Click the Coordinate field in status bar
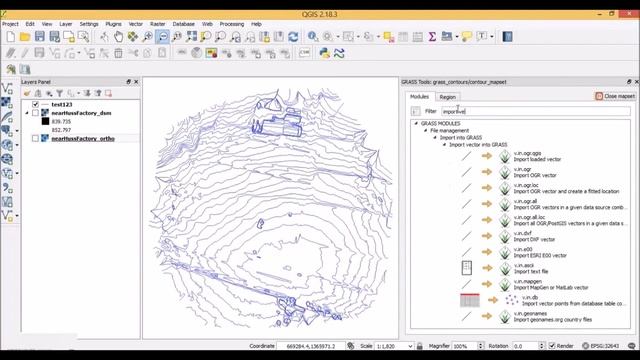The image size is (640, 360). [x=311, y=346]
